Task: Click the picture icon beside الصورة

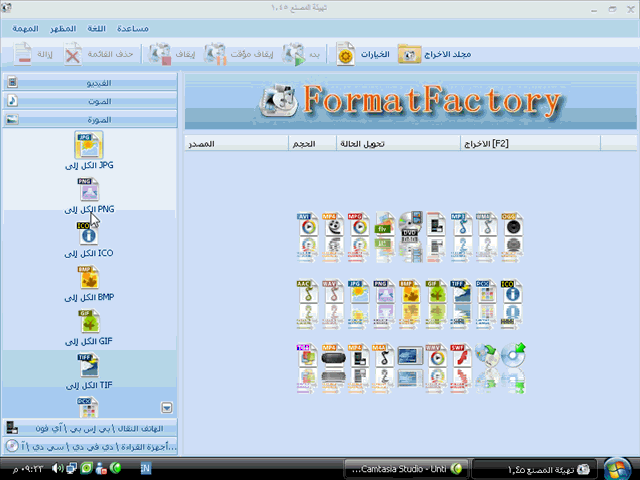Action: click(13, 119)
